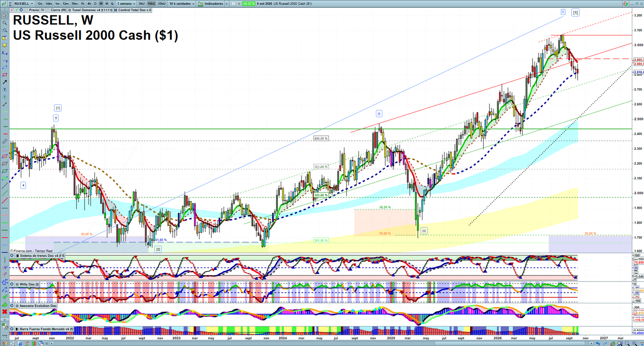Click the green checkmark tool
Image resolution: width=644 pixels, height=346 pixels.
(4, 297)
